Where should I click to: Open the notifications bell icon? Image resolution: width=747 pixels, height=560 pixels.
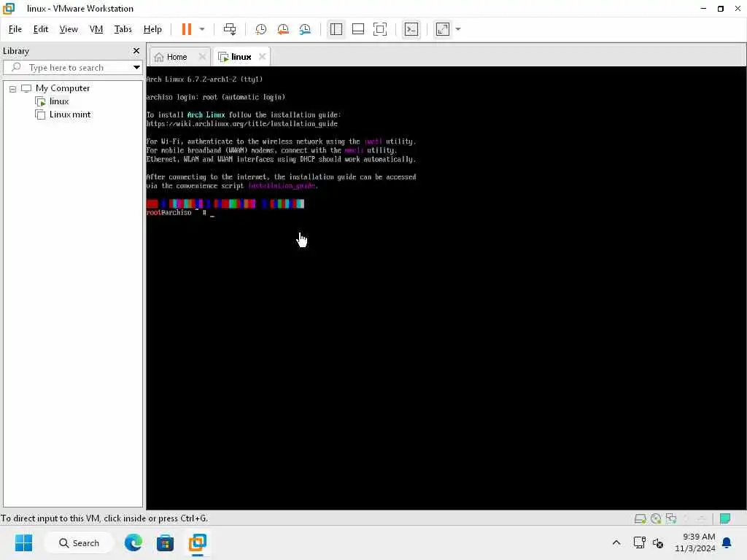tap(727, 542)
